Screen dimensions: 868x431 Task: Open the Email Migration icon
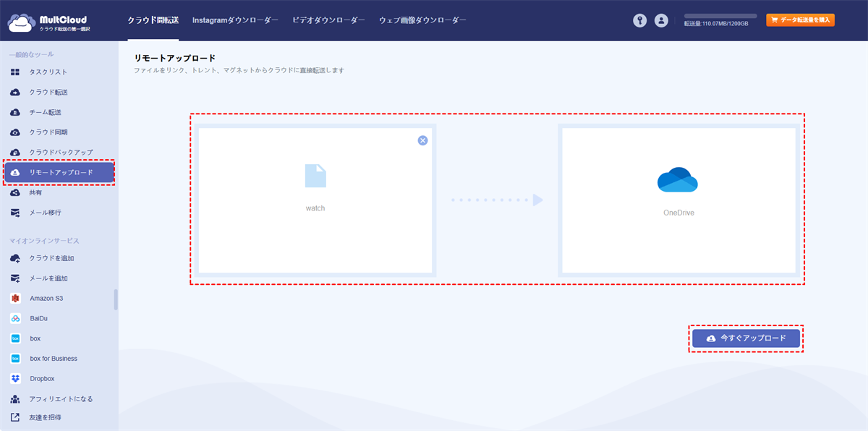[15, 213]
